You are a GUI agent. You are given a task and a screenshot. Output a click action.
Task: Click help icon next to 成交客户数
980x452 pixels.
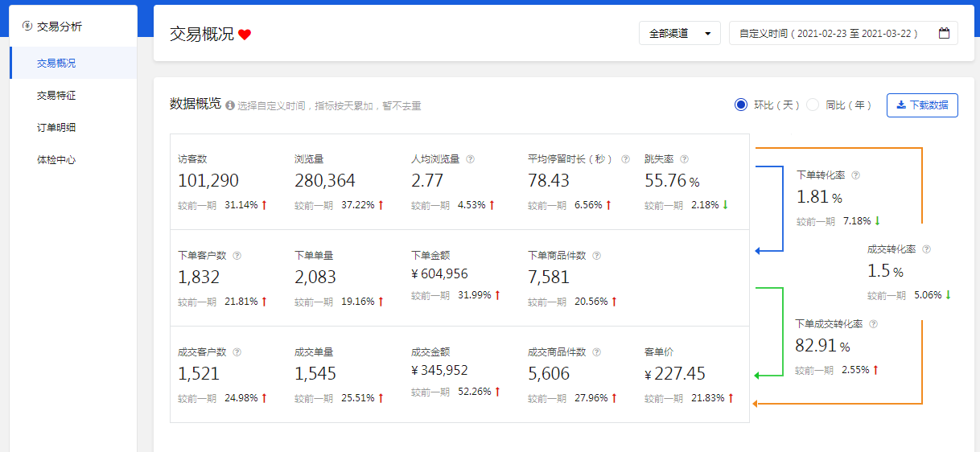(x=237, y=352)
